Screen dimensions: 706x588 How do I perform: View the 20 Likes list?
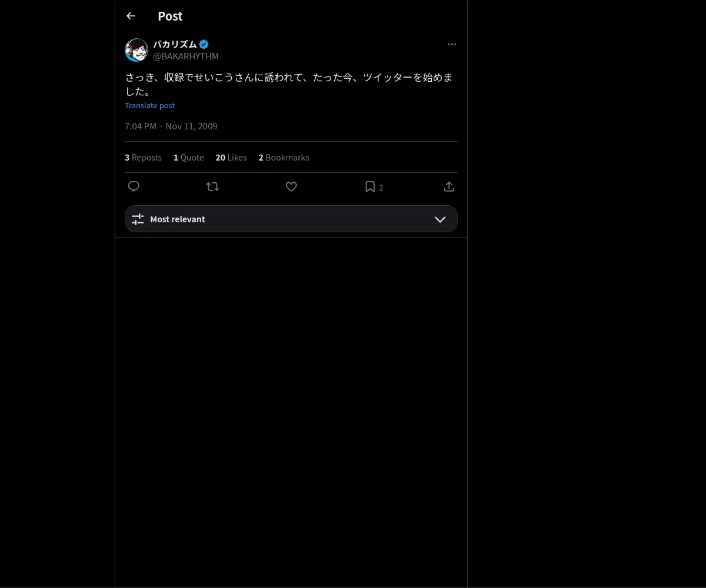point(231,158)
